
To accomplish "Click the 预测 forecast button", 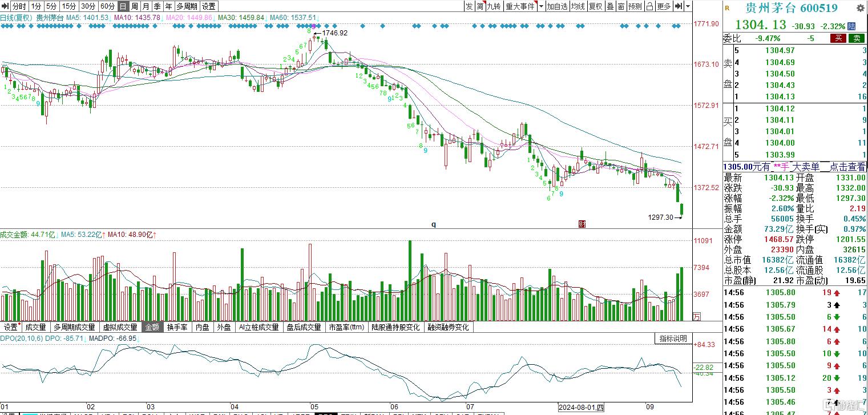I will pyautogui.click(x=635, y=6).
